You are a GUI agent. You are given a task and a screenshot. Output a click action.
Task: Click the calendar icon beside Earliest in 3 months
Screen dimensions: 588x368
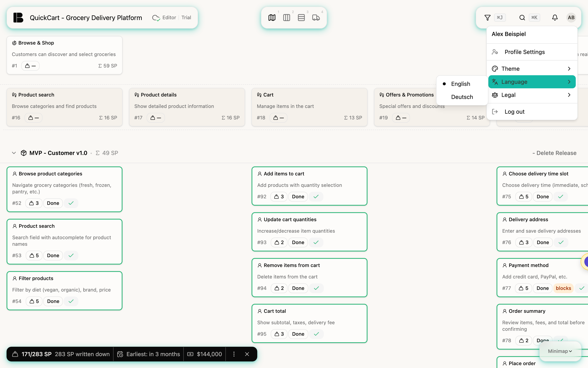[x=120, y=354]
